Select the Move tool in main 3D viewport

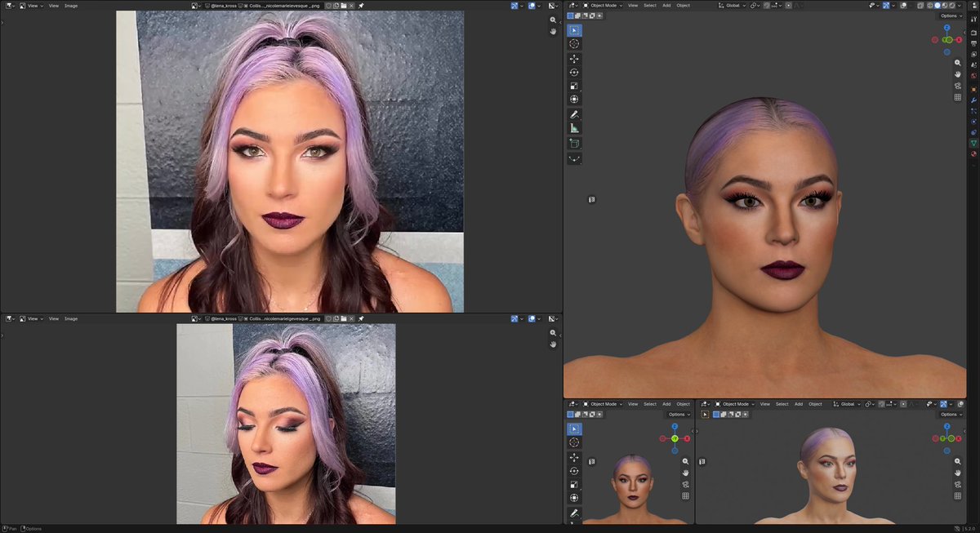[574, 59]
